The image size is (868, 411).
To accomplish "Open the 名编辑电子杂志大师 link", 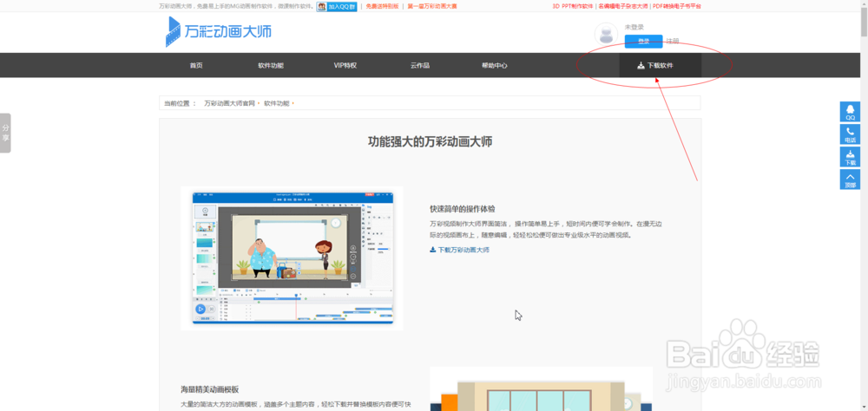I will pos(622,7).
